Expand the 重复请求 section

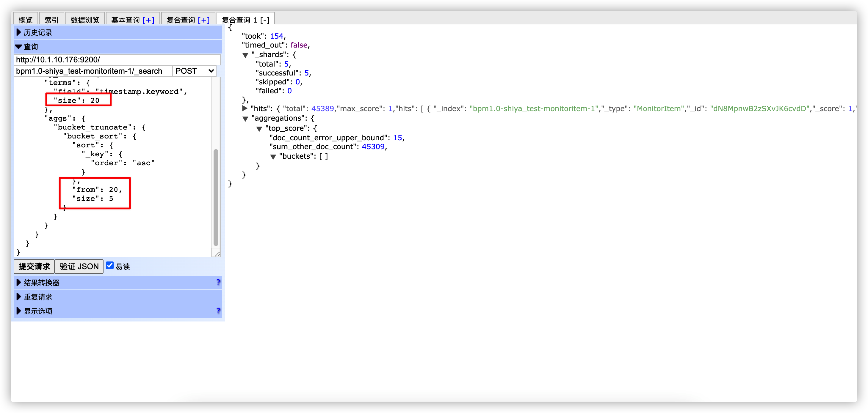[38, 297]
